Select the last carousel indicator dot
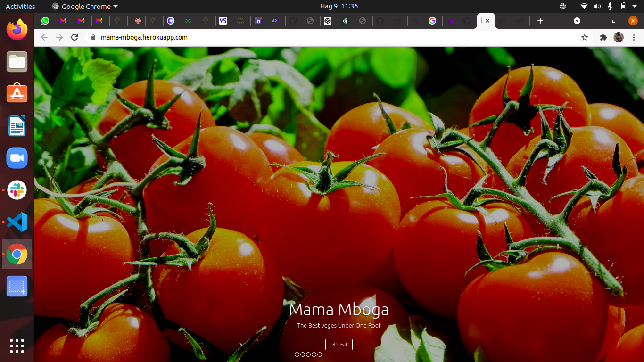 pyautogui.click(x=320, y=354)
